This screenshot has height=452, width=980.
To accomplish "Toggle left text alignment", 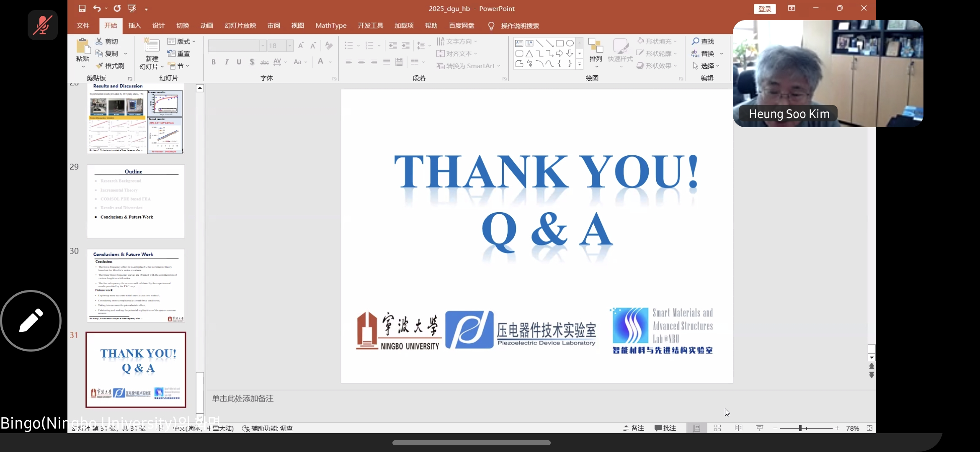I will click(348, 62).
